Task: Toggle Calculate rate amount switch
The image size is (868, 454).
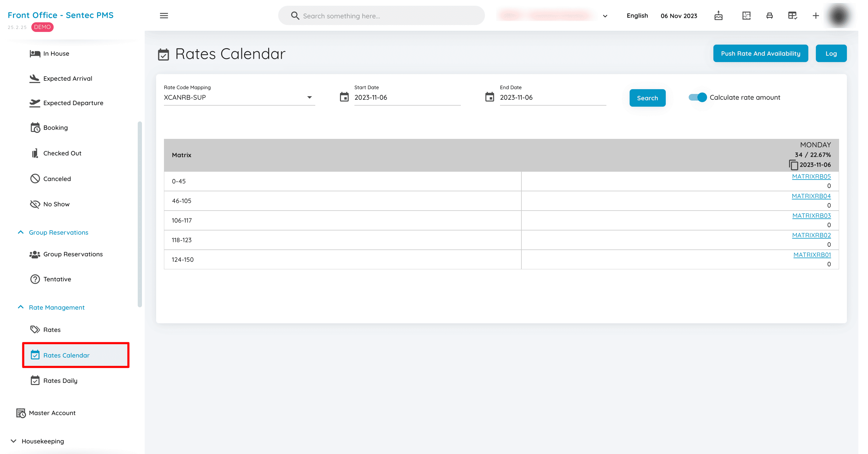Action: pyautogui.click(x=697, y=97)
